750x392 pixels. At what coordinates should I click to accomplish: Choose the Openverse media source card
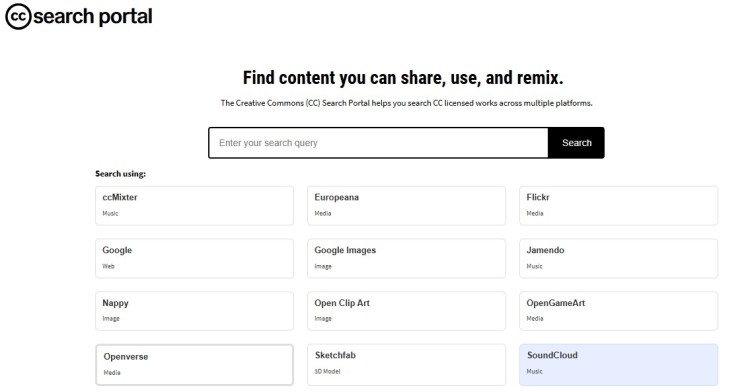tap(194, 364)
